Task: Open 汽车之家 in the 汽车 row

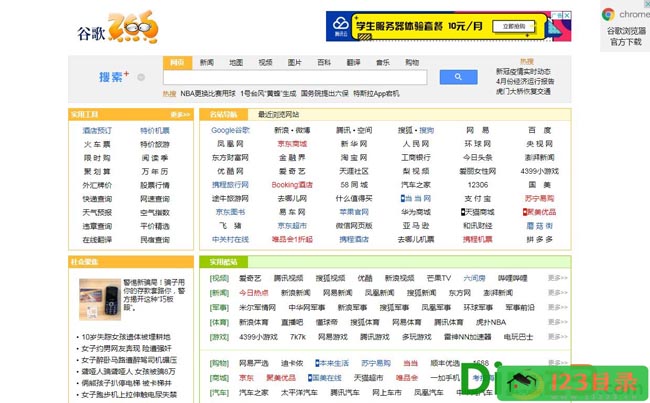Action: click(x=254, y=393)
